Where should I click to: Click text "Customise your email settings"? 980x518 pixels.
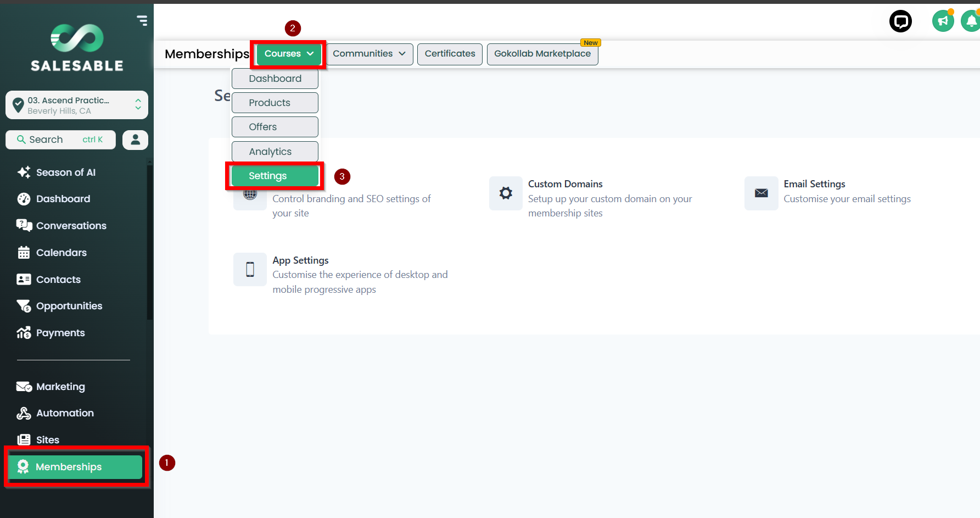tap(847, 199)
